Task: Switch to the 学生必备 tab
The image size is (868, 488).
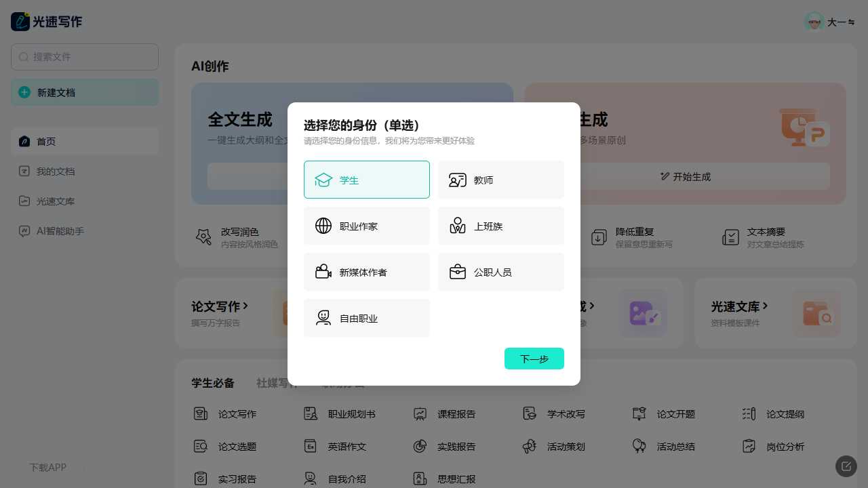Action: pos(212,383)
